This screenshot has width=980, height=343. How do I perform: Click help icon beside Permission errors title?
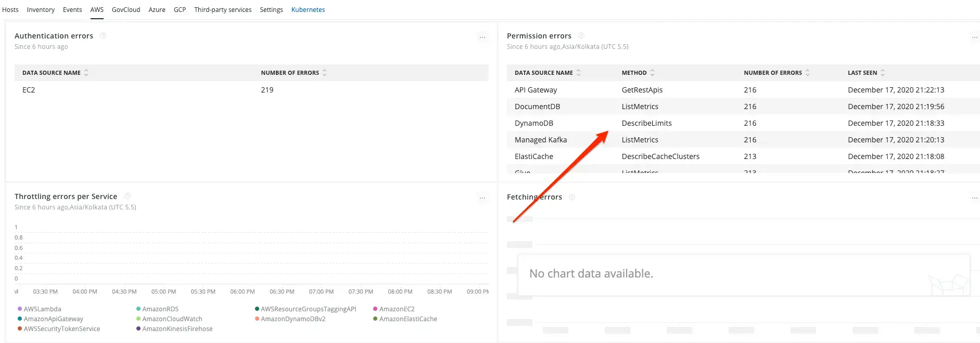pos(581,35)
